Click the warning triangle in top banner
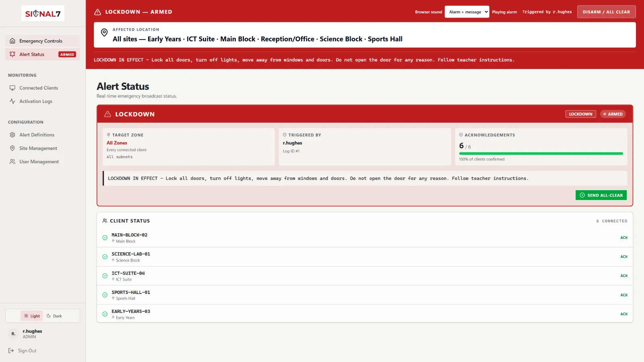This screenshot has height=362, width=644. tap(97, 12)
